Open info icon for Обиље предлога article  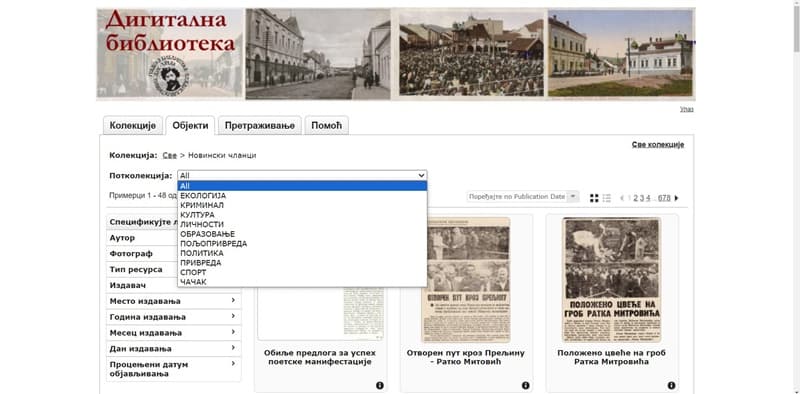click(380, 385)
